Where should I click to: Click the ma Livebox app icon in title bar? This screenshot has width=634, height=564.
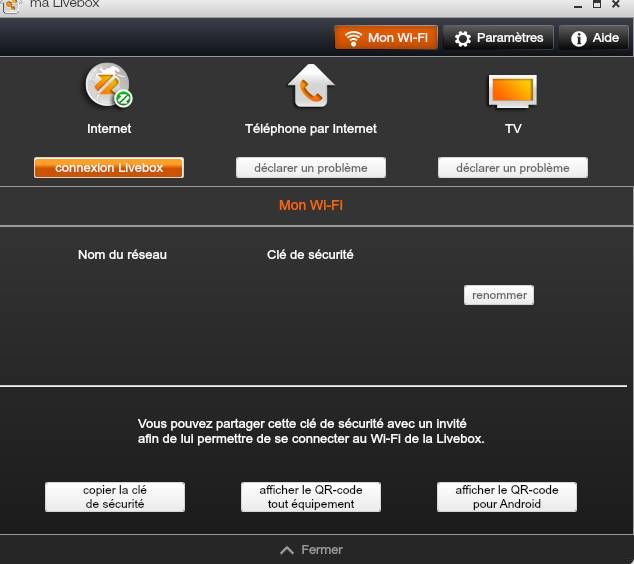click(11, 6)
